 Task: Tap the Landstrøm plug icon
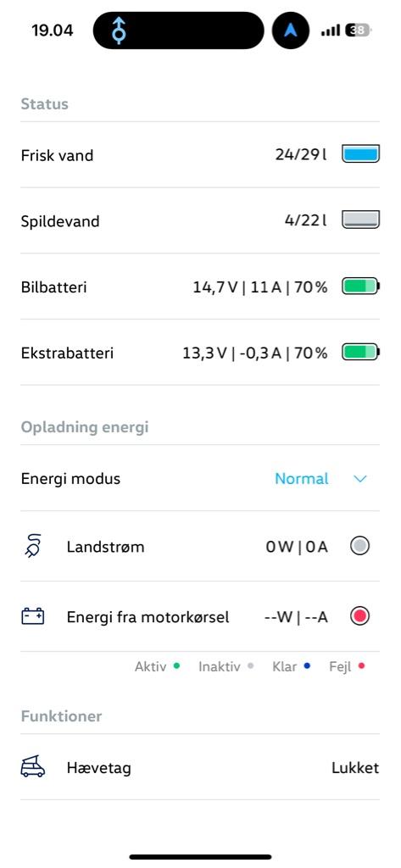point(33,547)
